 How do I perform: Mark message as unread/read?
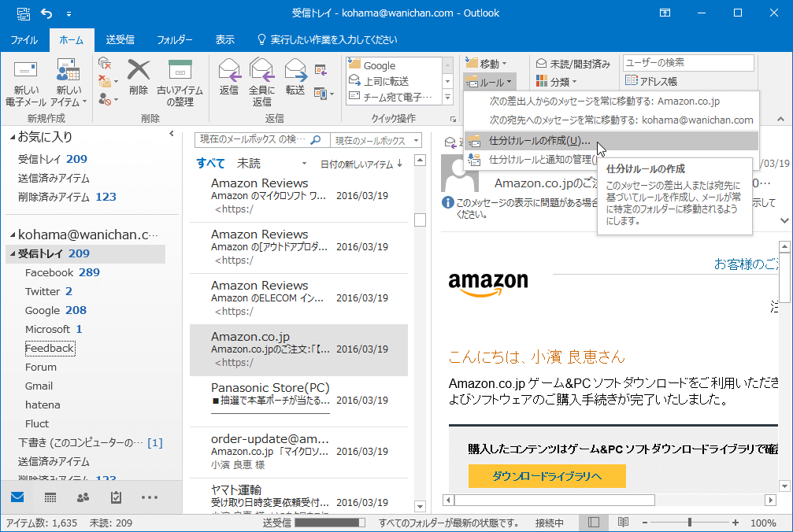573,64
